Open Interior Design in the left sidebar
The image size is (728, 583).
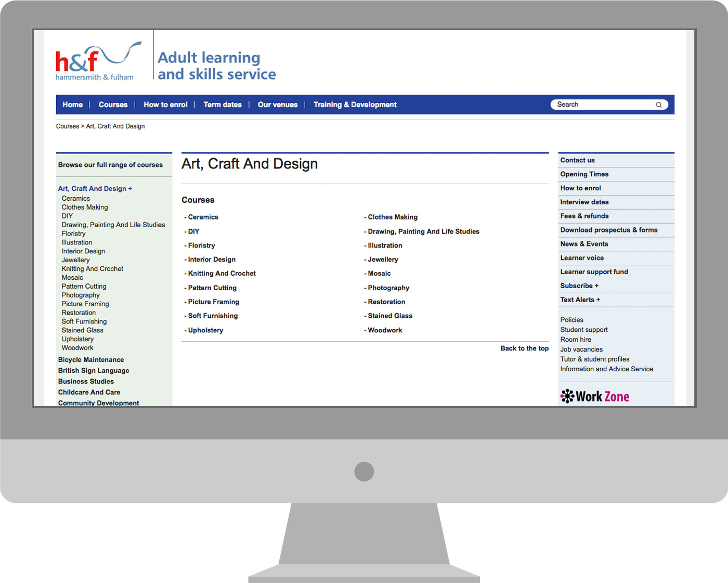click(83, 251)
